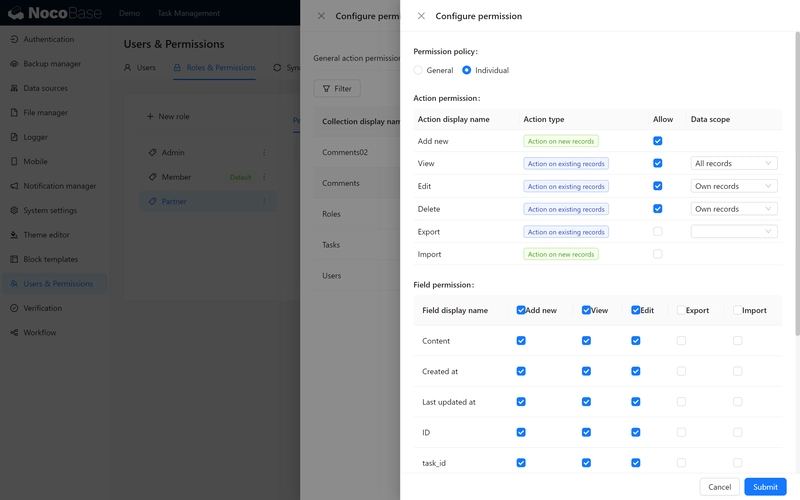Open Data sources sidebar icon
The width and height of the screenshot is (800, 500).
(14, 88)
